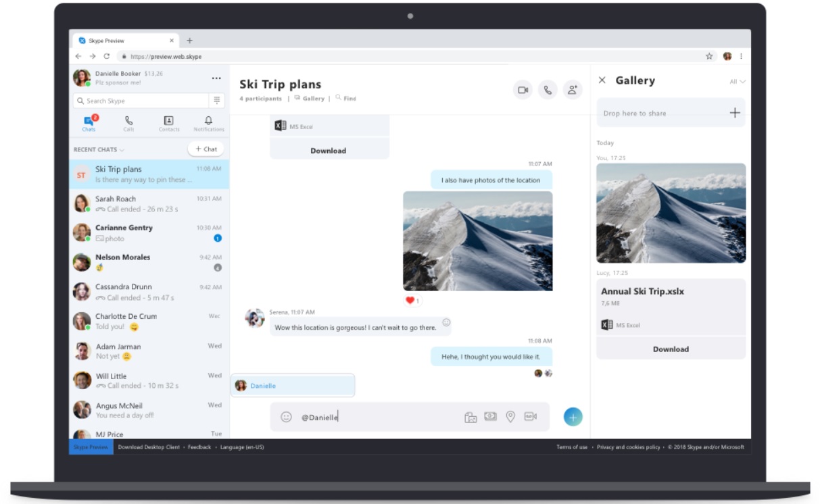Go forward in the browser

(x=93, y=57)
